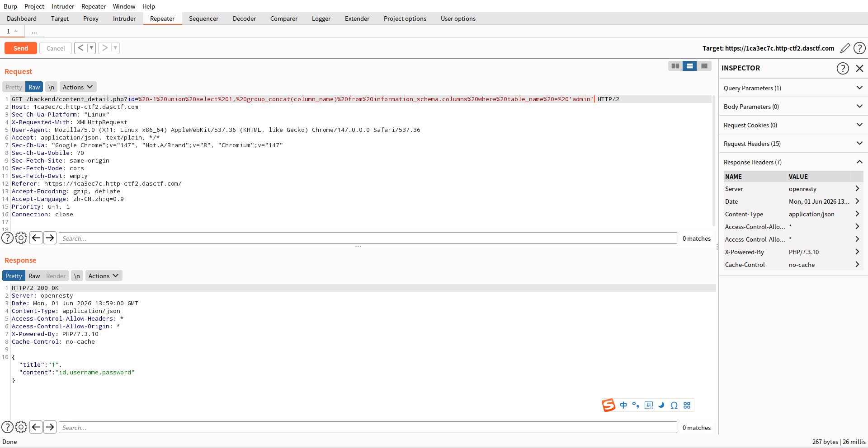Go to previous request search match
This screenshot has width=868, height=448.
click(36, 238)
